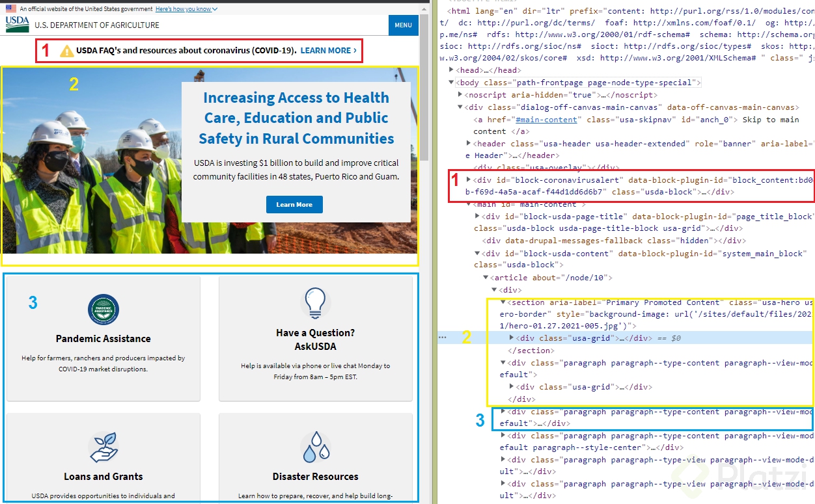Open the blue MENU button
This screenshot has width=815, height=504.
(x=403, y=25)
